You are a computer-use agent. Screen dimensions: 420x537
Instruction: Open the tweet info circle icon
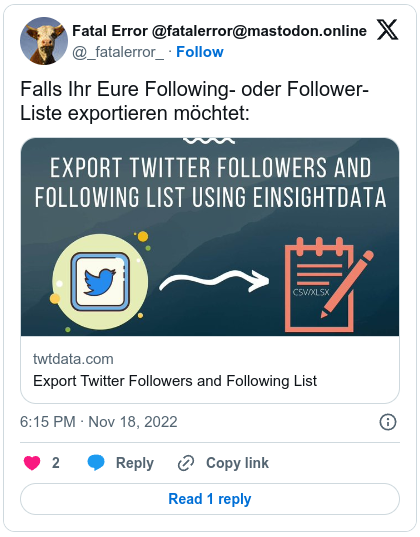(388, 422)
